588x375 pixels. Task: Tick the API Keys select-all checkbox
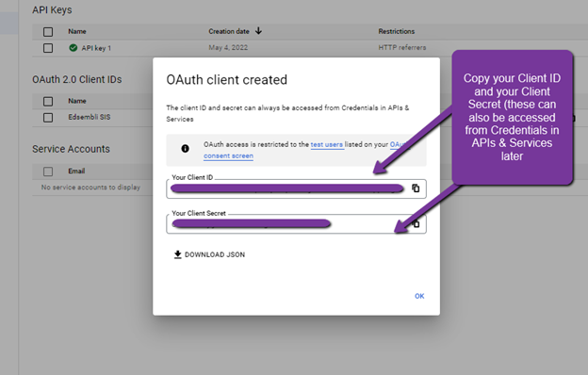pyautogui.click(x=48, y=32)
